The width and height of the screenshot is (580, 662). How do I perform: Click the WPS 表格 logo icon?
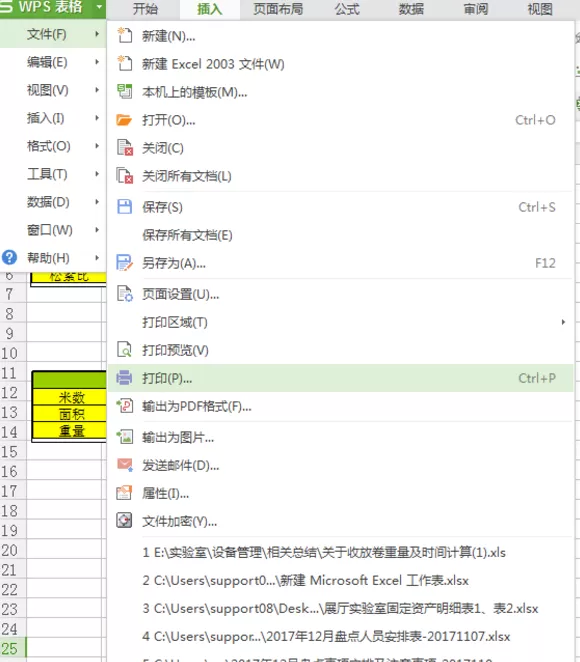[x=6, y=7]
